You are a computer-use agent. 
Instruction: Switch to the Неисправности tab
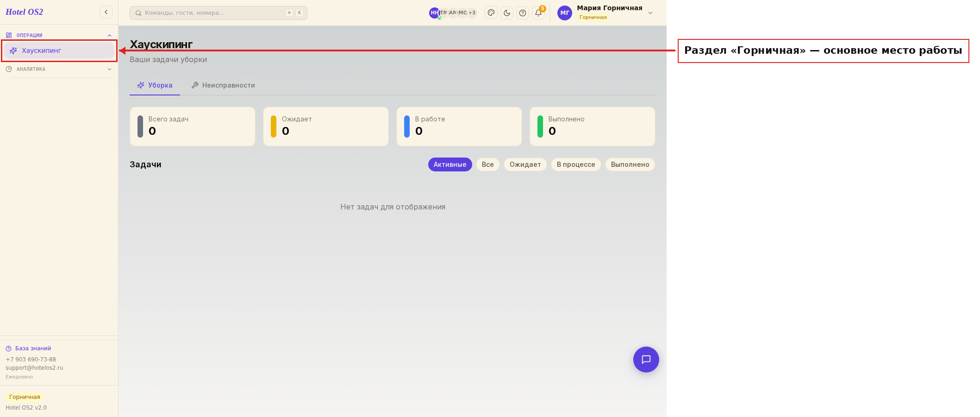point(223,85)
